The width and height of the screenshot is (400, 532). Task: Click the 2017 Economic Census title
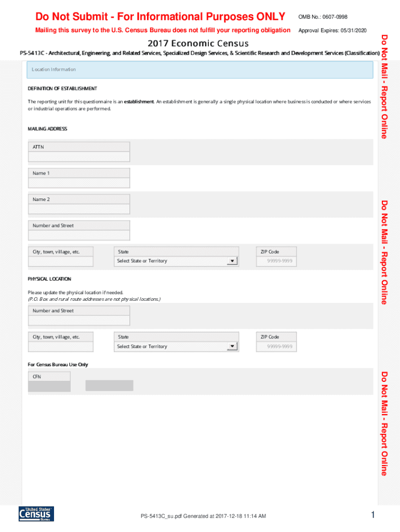(x=198, y=43)
